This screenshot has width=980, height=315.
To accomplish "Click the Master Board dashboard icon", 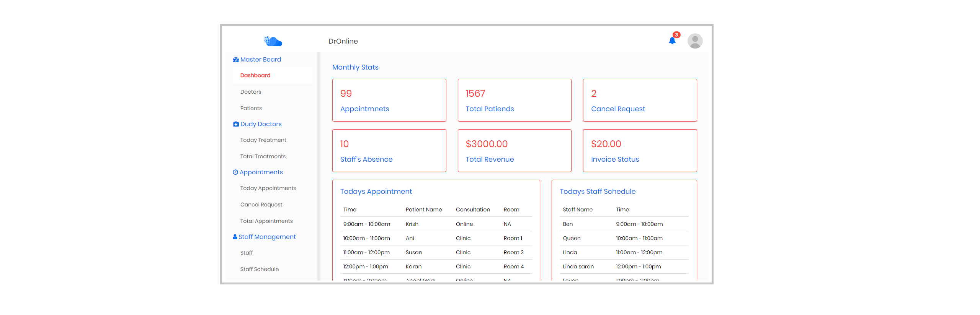I will (x=236, y=60).
